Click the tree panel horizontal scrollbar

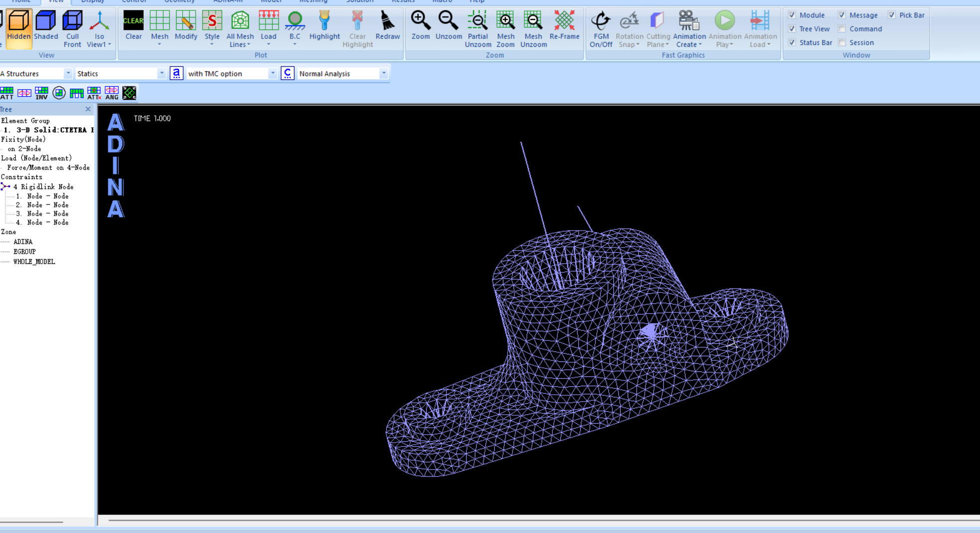tap(32, 522)
